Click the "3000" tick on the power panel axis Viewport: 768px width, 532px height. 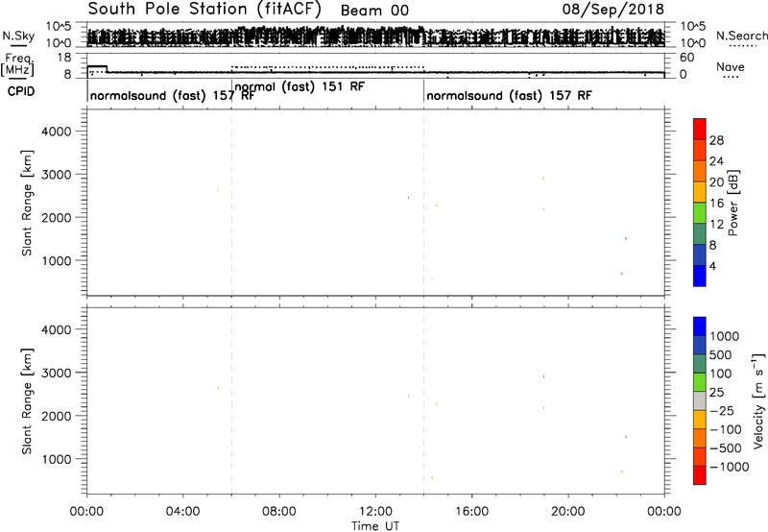[x=56, y=175]
